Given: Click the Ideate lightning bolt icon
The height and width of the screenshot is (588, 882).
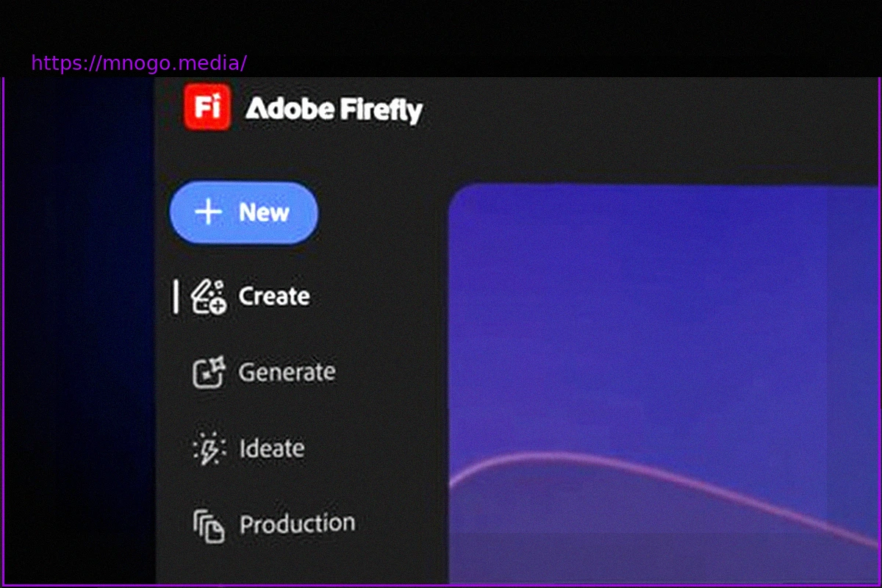Looking at the screenshot, I should [x=208, y=448].
